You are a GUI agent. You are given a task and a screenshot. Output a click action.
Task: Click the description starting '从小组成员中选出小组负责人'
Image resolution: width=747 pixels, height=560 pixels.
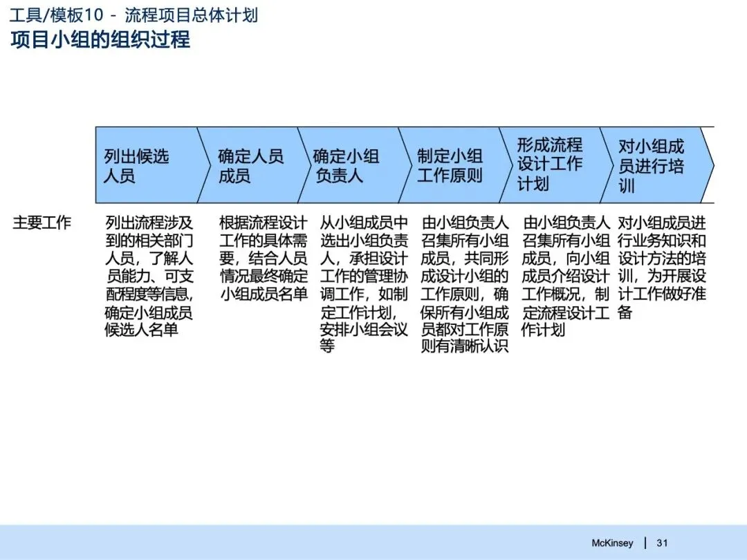tap(364, 284)
